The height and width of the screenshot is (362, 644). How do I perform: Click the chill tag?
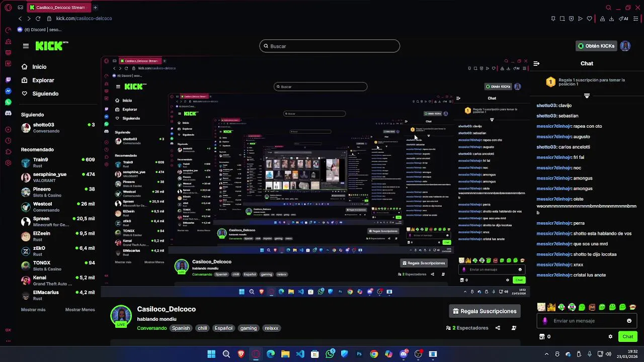coord(202,328)
